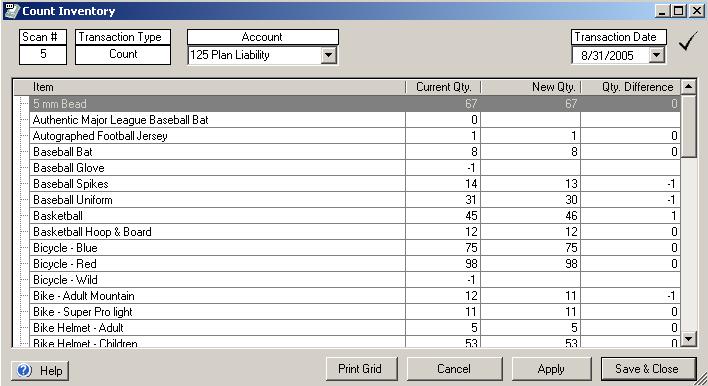Open the Transaction Date dropdown arrow

point(657,56)
